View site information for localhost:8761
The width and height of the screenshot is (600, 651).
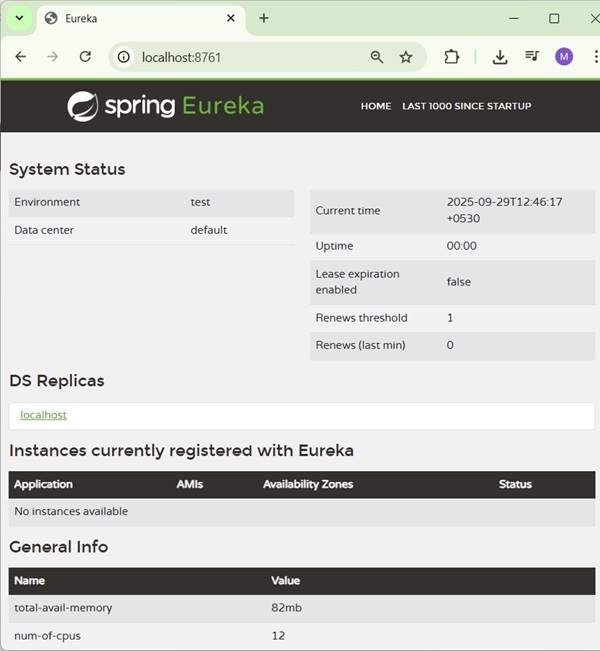pos(124,57)
